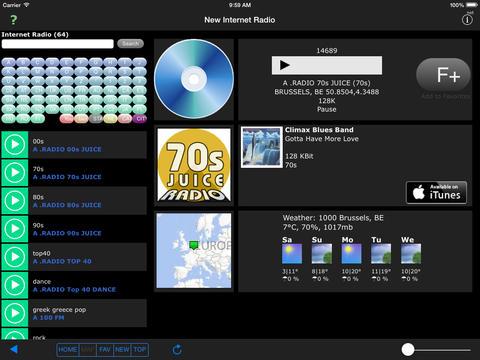Click the Internet Radio search field

pos(58,44)
